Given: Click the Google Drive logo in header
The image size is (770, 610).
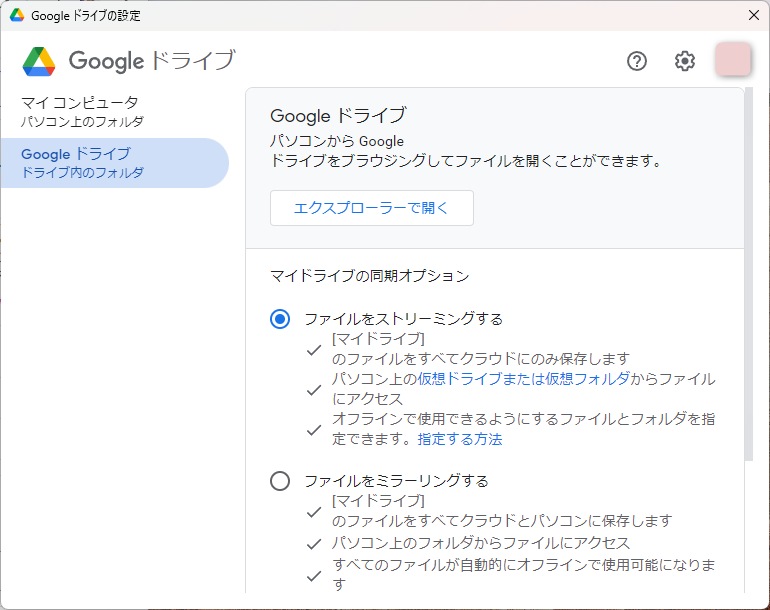Looking at the screenshot, I should [39, 61].
